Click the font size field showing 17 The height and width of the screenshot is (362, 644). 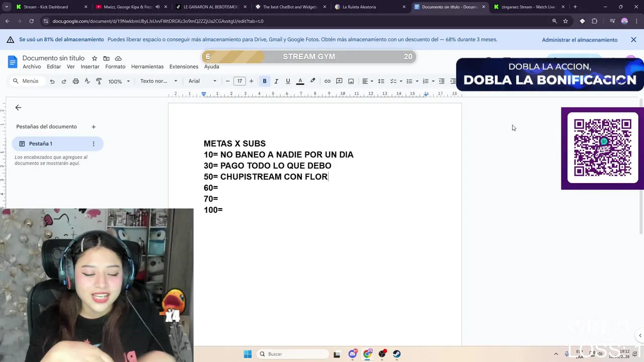pyautogui.click(x=239, y=81)
